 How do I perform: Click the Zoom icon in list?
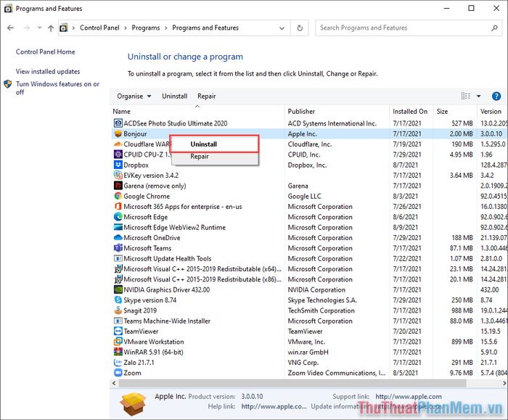click(x=118, y=372)
